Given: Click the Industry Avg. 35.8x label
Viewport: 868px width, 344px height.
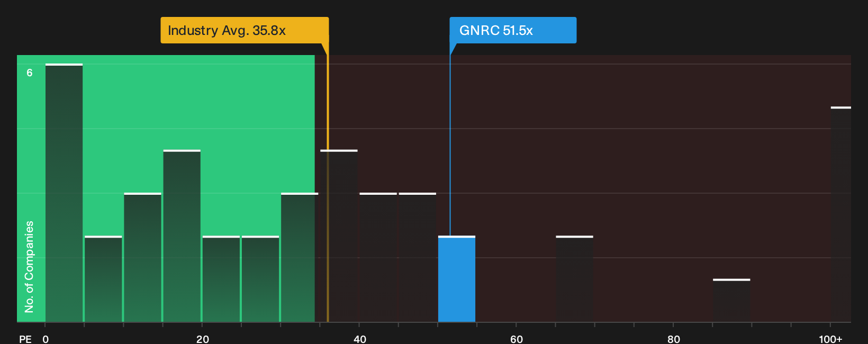Looking at the screenshot, I should tap(245, 30).
